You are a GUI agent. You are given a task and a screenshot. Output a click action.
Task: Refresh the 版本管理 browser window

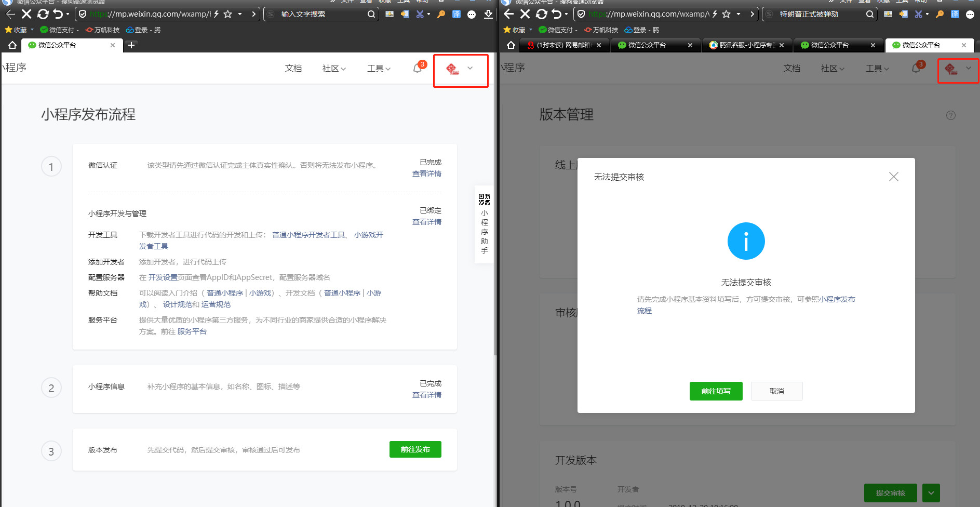541,14
